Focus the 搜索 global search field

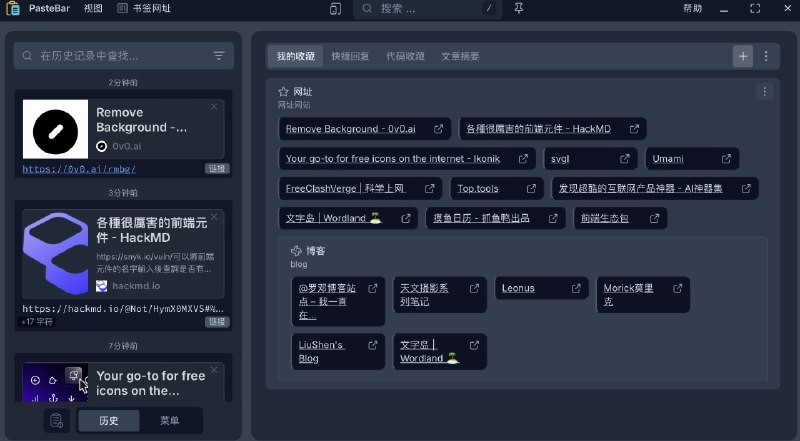coord(428,9)
